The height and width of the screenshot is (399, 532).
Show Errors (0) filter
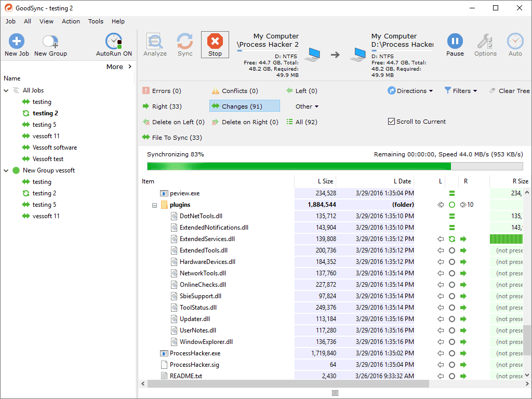tap(162, 91)
